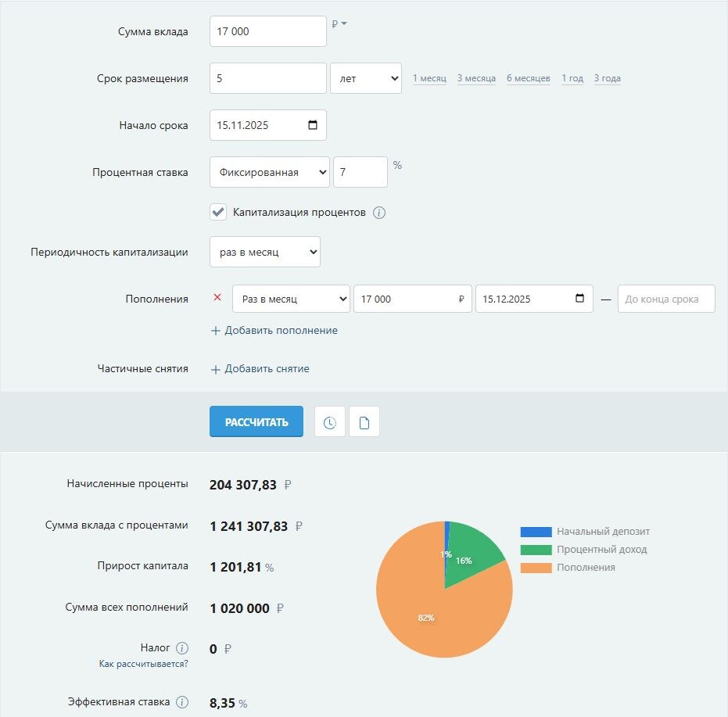Click replenishments sum 1 020 000
Screen dimensions: 728x717
click(239, 608)
